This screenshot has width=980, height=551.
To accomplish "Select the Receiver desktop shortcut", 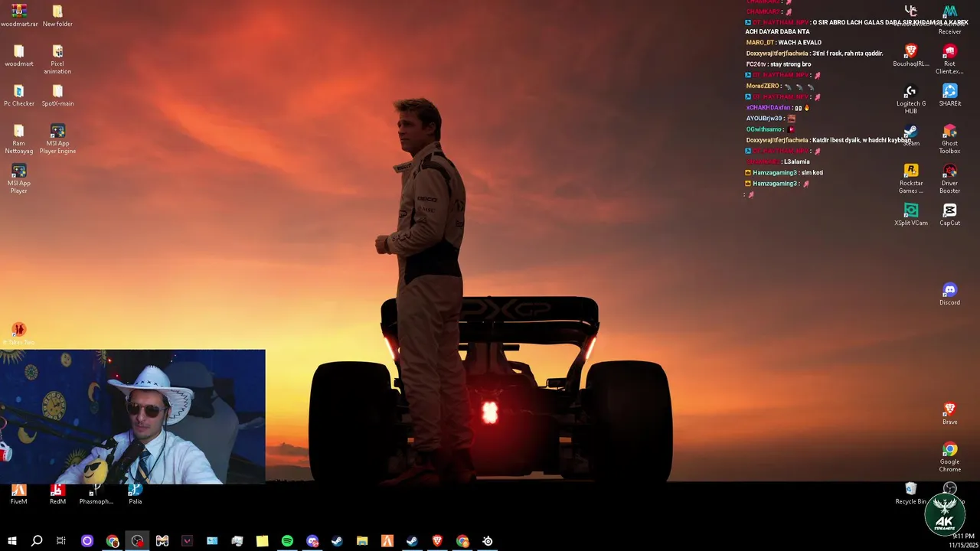I will pos(949,20).
